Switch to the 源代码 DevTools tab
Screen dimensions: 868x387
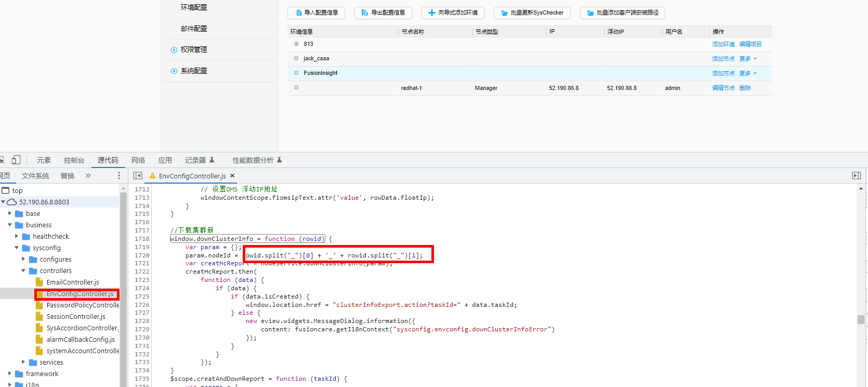pyautogui.click(x=108, y=160)
